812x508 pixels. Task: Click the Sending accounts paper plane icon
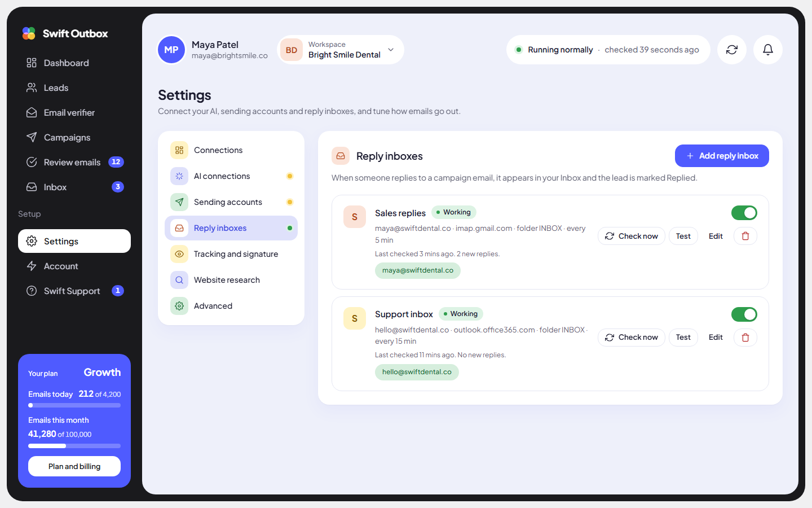[179, 202]
